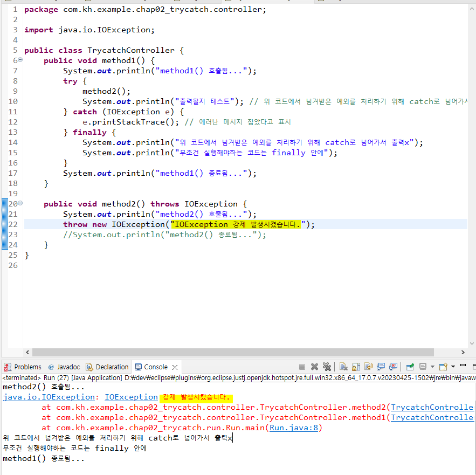The height and width of the screenshot is (475, 476).
Task: Click the Clear Console icon
Action: [343, 367]
